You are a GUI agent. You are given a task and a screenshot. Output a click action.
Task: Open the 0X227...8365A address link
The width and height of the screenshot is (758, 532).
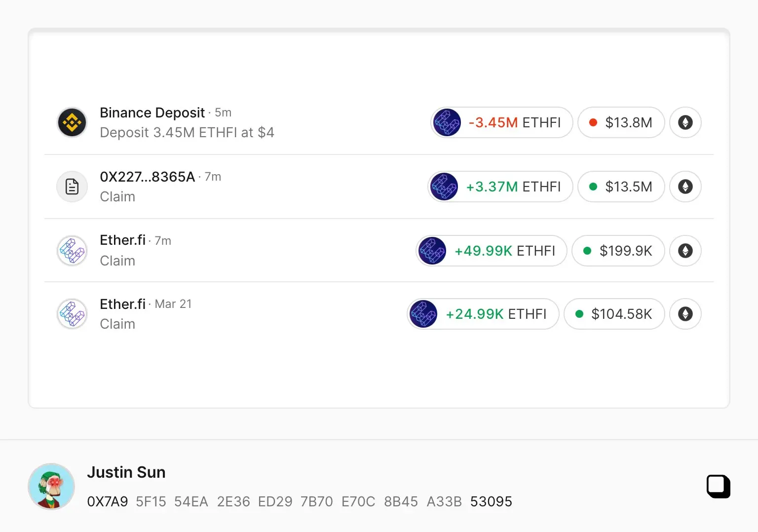[x=147, y=177]
